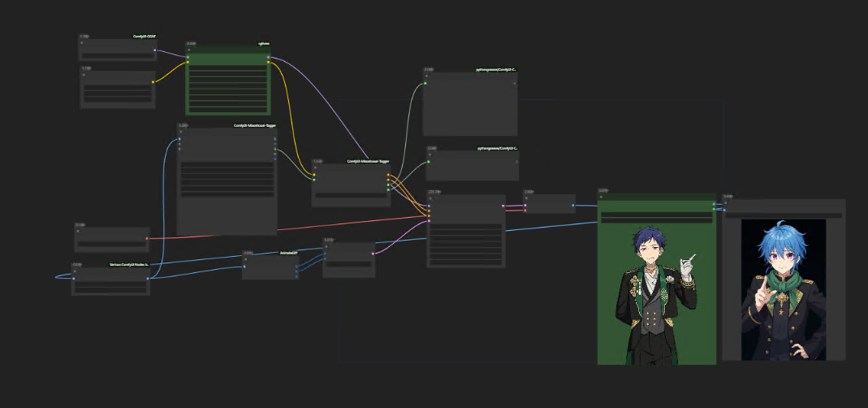Viewport: 868px width, 408px height.
Task: Click yellow output socket of second top-left node
Action: point(153,82)
